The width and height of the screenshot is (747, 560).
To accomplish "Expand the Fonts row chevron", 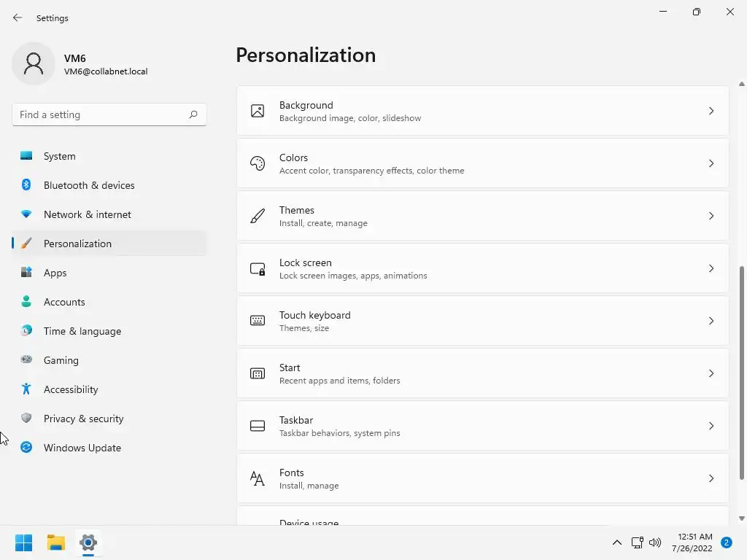I will tap(711, 478).
